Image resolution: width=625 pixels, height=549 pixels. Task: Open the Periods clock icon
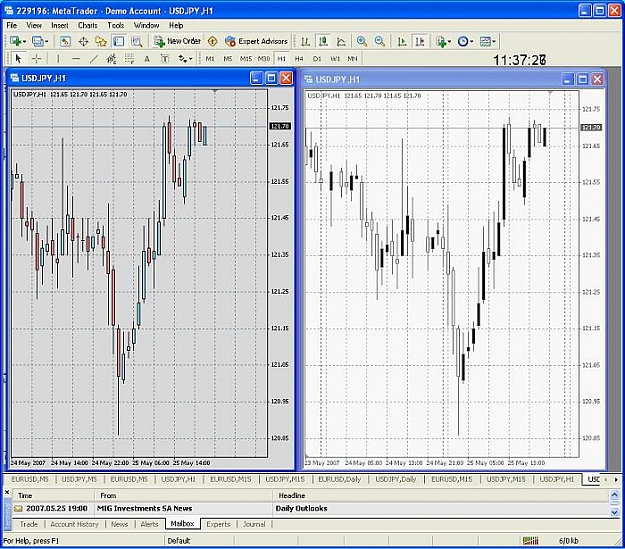pyautogui.click(x=463, y=41)
